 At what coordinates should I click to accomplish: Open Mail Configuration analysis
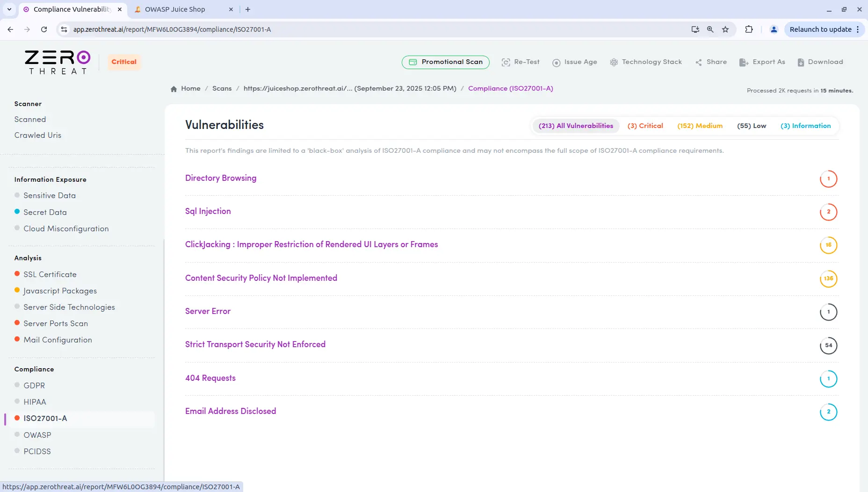[58, 340]
